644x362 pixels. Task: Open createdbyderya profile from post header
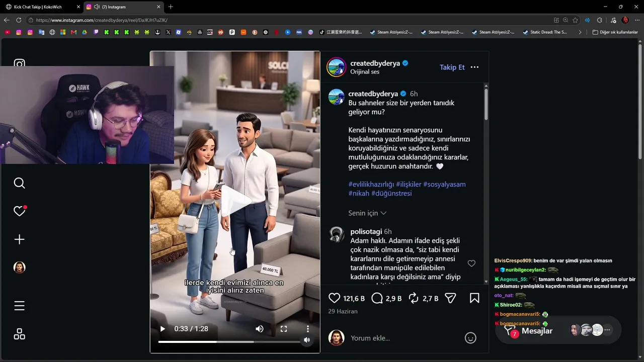tap(375, 63)
